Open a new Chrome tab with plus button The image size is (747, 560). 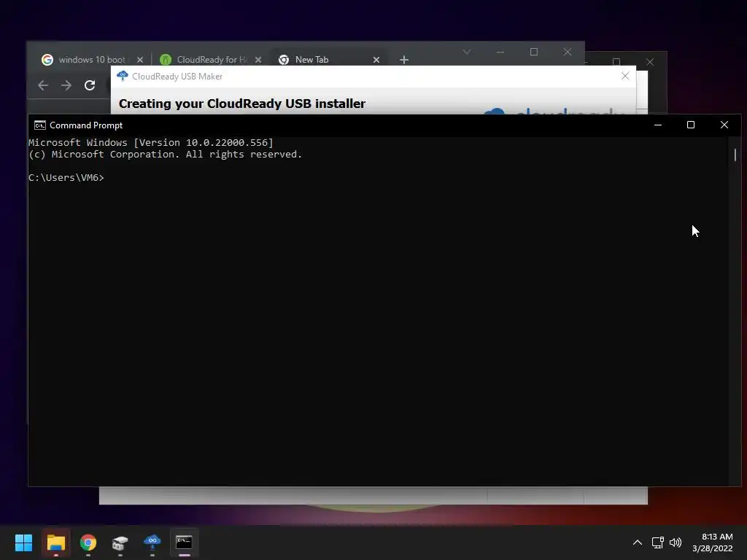[404, 60]
